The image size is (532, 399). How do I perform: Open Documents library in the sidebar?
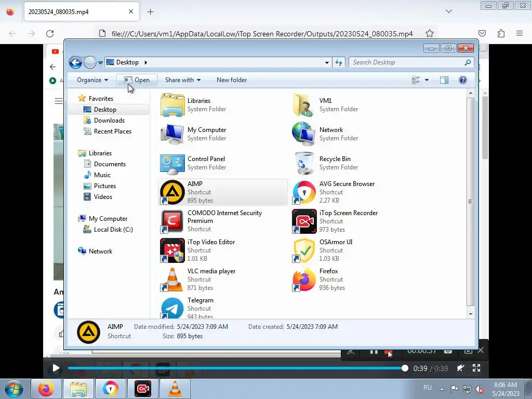pyautogui.click(x=110, y=164)
